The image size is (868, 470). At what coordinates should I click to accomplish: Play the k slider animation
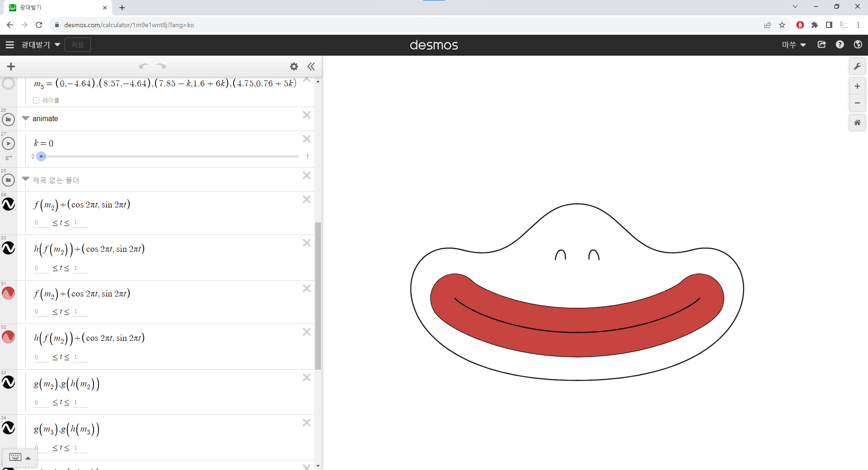[x=9, y=143]
